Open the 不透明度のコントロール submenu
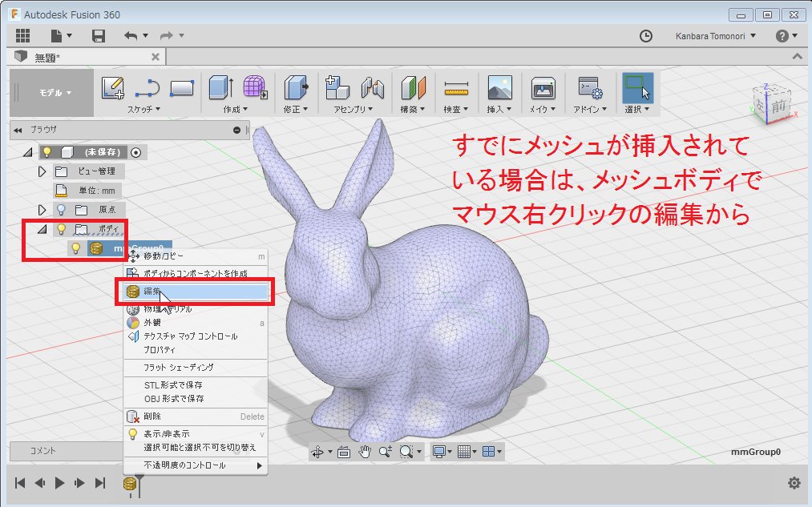The image size is (812, 507). click(x=196, y=465)
